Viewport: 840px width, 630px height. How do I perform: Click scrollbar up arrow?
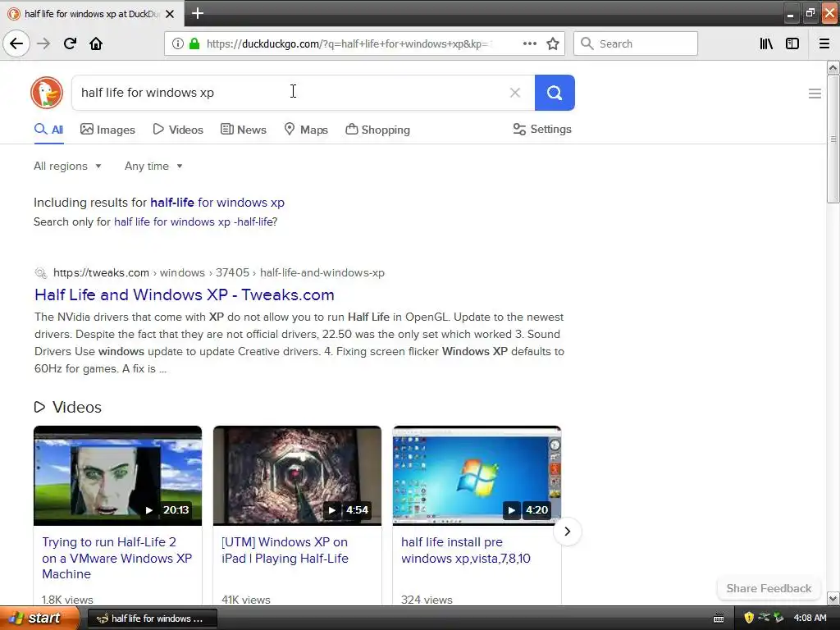(833, 67)
